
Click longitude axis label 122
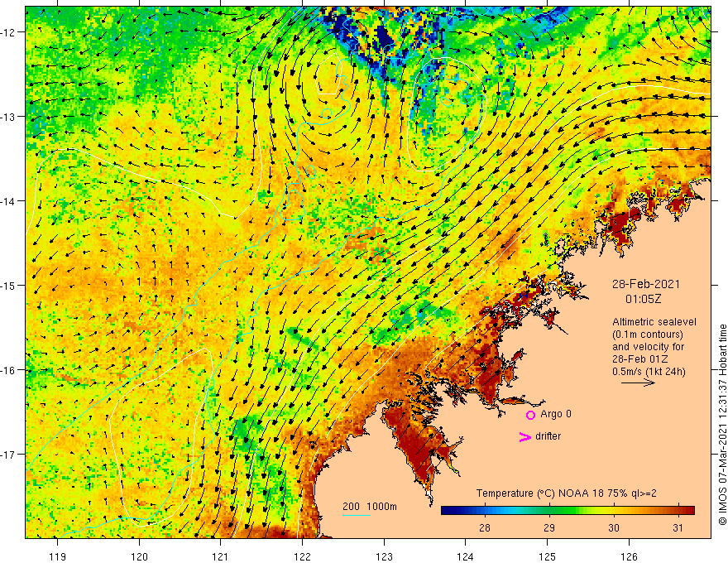[x=302, y=556]
